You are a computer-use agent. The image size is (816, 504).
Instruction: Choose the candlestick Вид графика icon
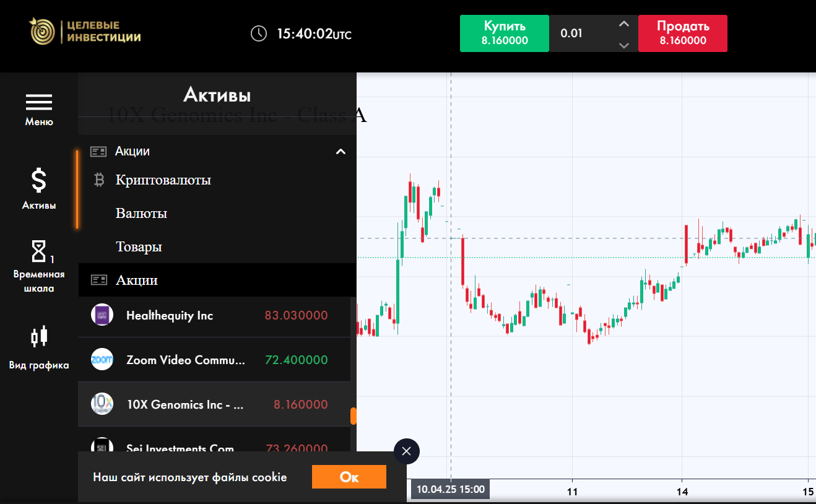pyautogui.click(x=39, y=336)
